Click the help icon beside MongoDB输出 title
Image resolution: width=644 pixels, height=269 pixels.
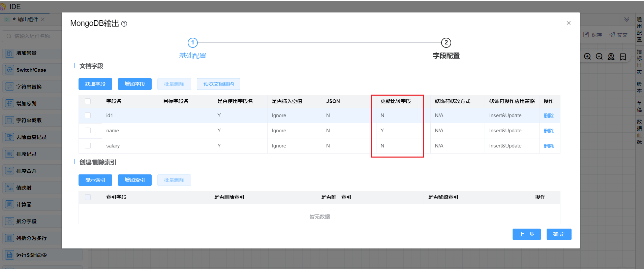(124, 24)
